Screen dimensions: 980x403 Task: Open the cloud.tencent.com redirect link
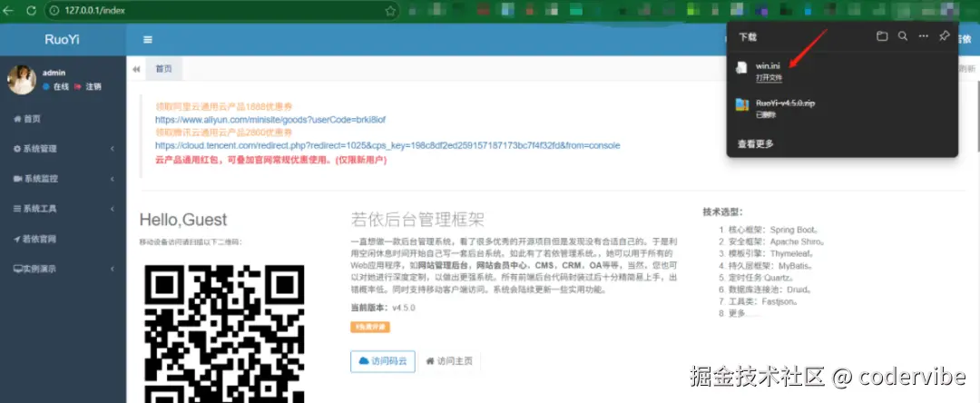pyautogui.click(x=387, y=145)
